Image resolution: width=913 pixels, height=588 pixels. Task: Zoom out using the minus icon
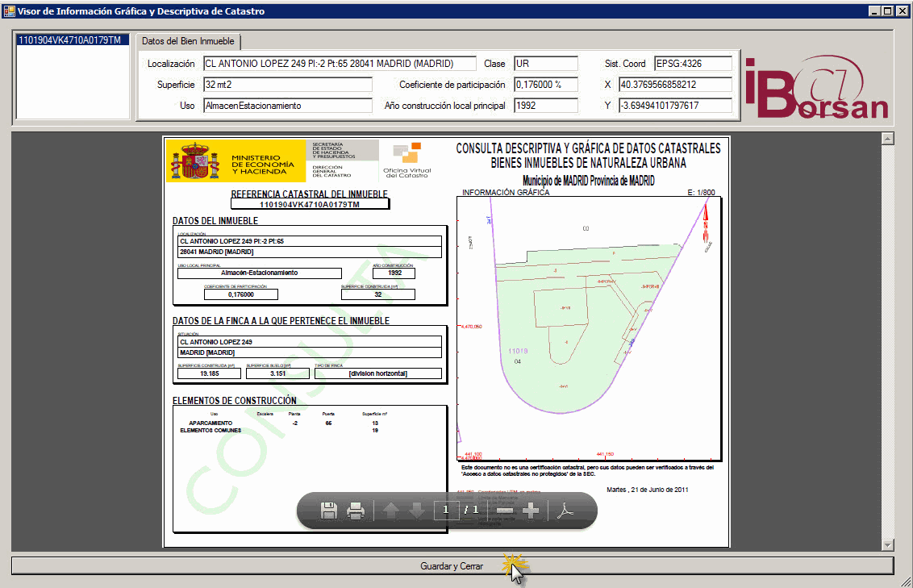pos(505,511)
